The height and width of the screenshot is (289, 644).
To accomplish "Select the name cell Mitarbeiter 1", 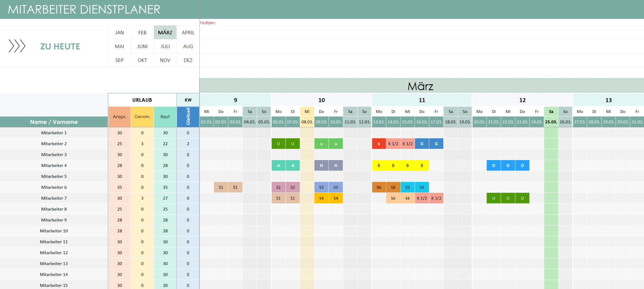I will tap(54, 133).
